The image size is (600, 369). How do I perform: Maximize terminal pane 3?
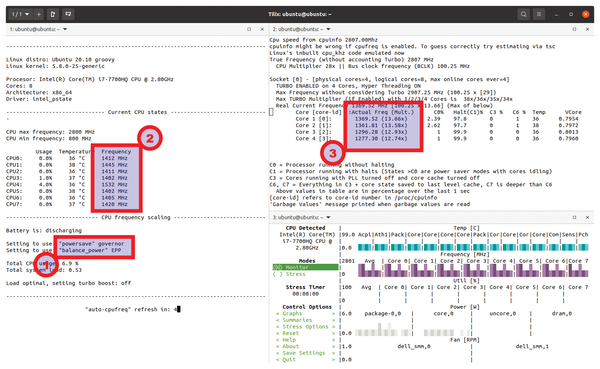pyautogui.click(x=574, y=217)
